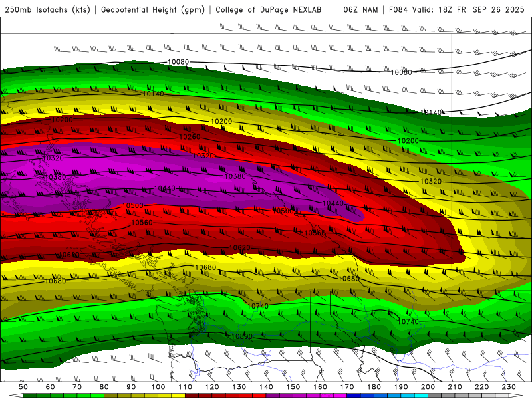Click the 180 value on the color scale
Viewport: 532px width, 399px height.
(x=374, y=387)
